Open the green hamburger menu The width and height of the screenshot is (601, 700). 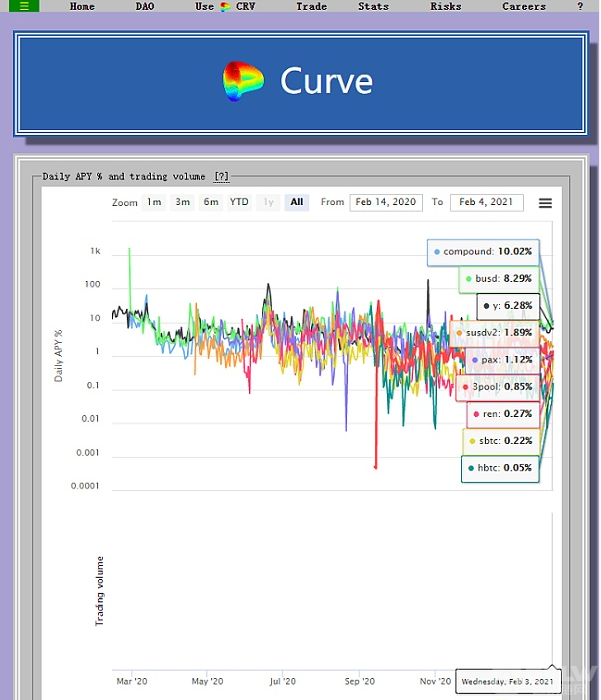click(24, 6)
